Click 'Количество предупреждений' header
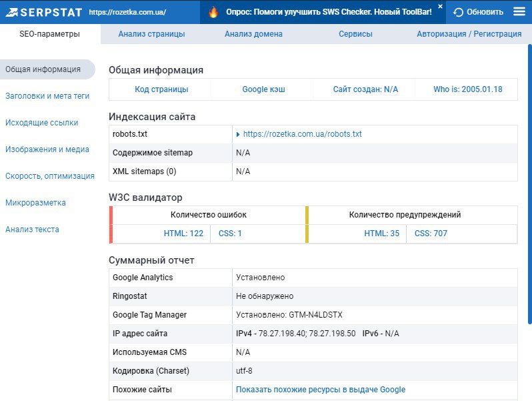 click(405, 215)
